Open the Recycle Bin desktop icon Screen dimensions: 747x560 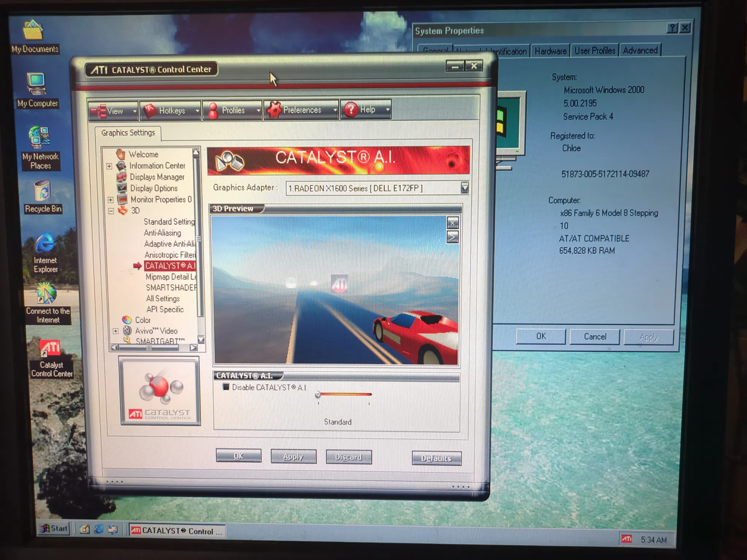[x=43, y=197]
